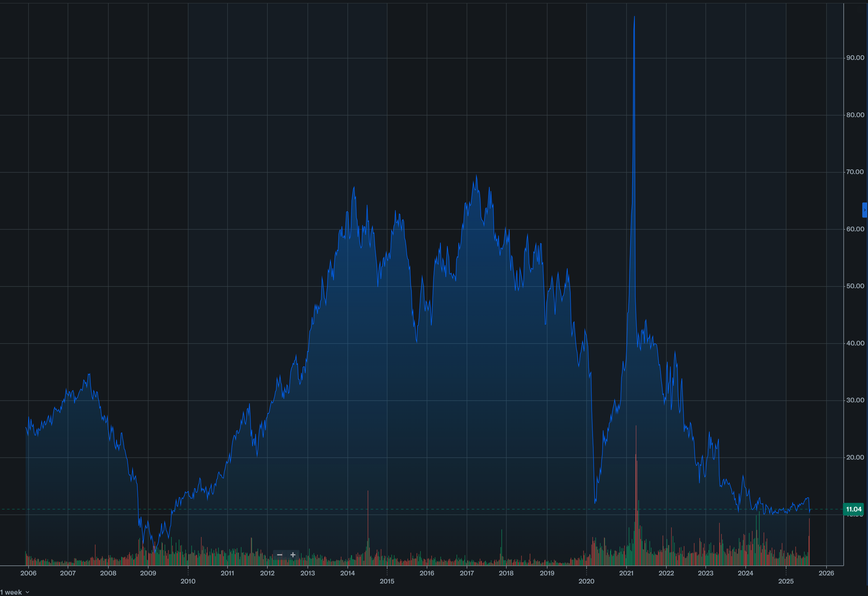Screen dimensions: 868x596
Task: Click the 90.00 price axis label
Action: [855, 58]
